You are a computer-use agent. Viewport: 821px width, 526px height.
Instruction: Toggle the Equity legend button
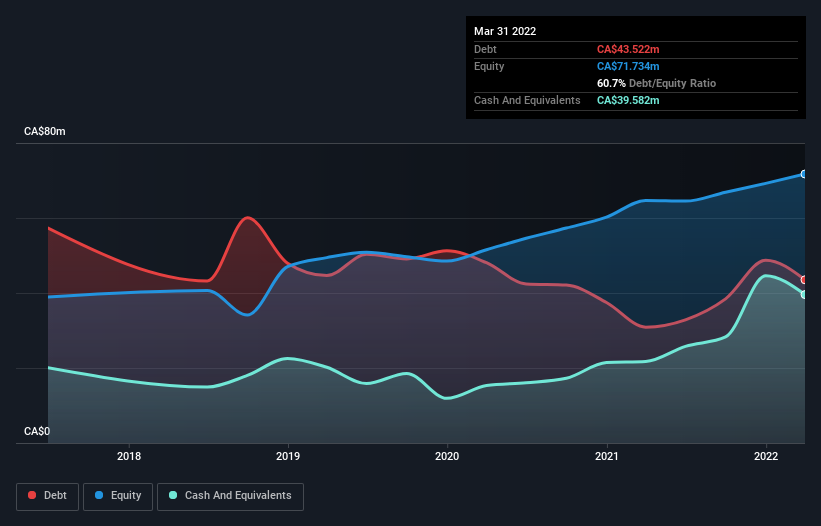[118, 496]
